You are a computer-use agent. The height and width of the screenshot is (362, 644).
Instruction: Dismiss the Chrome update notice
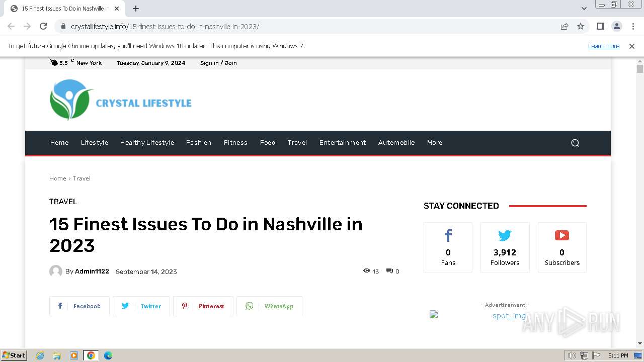coord(632,46)
